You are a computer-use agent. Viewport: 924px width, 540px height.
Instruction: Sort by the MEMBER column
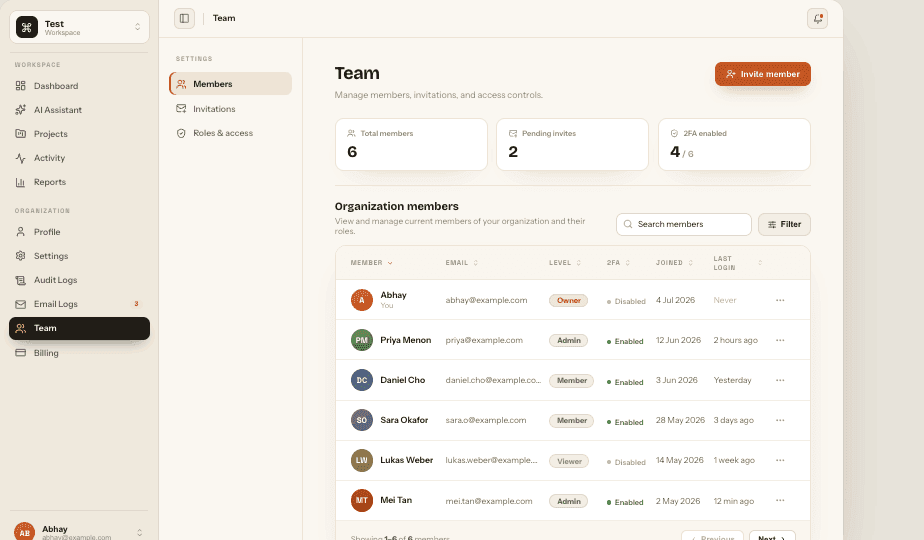tap(371, 263)
